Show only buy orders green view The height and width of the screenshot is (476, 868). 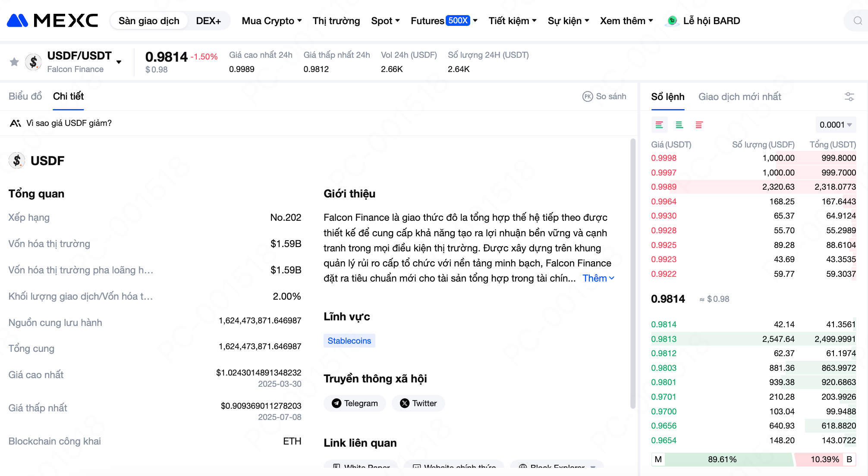coord(679,125)
